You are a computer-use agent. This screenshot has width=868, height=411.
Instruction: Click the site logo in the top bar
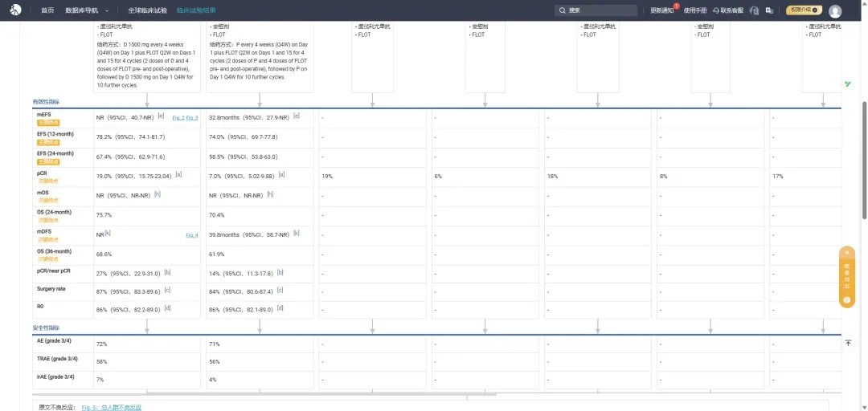pyautogui.click(x=15, y=10)
